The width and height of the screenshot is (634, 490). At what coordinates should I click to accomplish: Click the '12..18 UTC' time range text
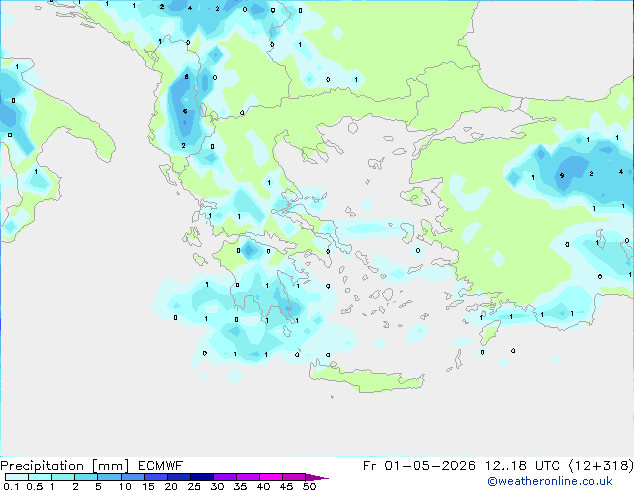point(523,466)
